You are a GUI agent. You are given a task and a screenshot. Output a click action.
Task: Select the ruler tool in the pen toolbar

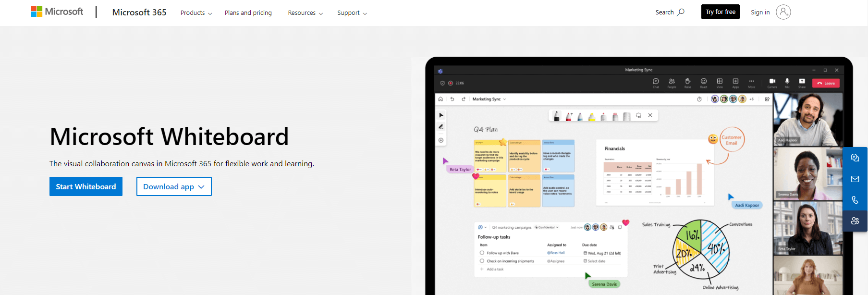point(626,116)
